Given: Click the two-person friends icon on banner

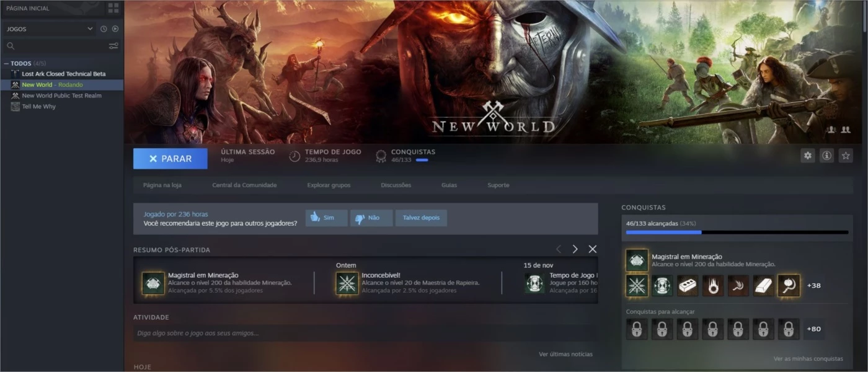Looking at the screenshot, I should click(x=845, y=130).
